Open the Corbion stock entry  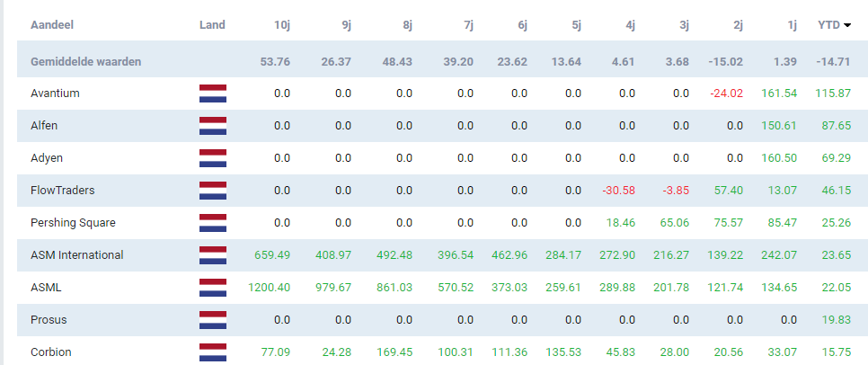point(51,352)
